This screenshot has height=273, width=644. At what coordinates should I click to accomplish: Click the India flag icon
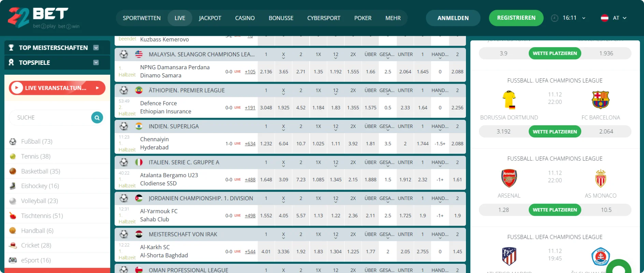point(139,126)
